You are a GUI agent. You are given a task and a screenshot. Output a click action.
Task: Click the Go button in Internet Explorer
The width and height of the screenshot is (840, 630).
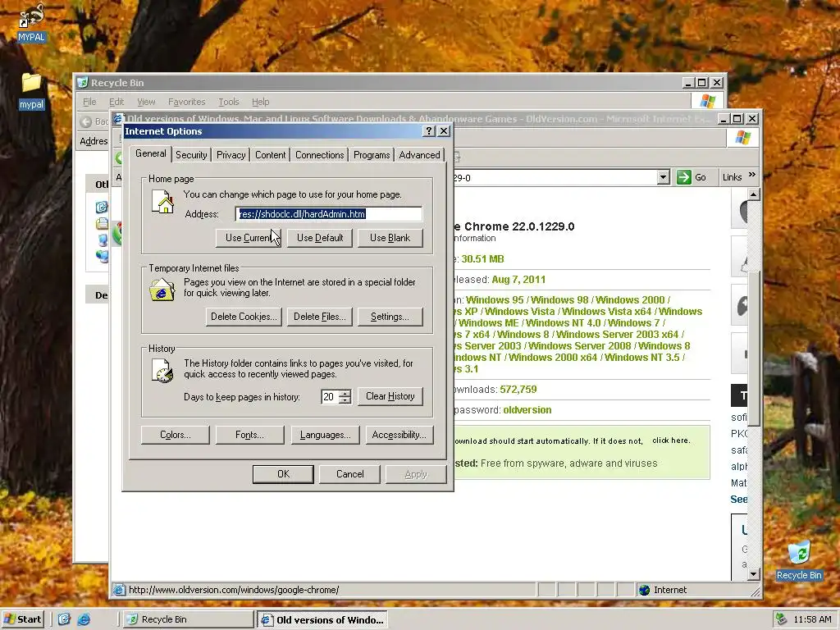coord(692,177)
